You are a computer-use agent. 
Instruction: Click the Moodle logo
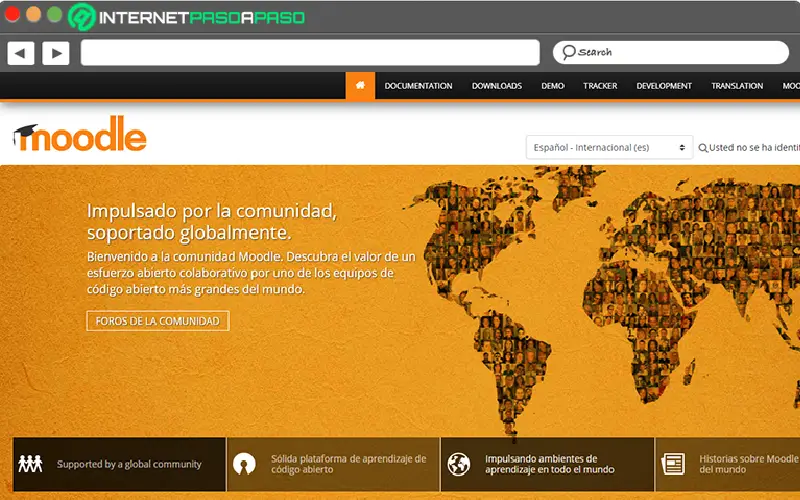[x=80, y=134]
